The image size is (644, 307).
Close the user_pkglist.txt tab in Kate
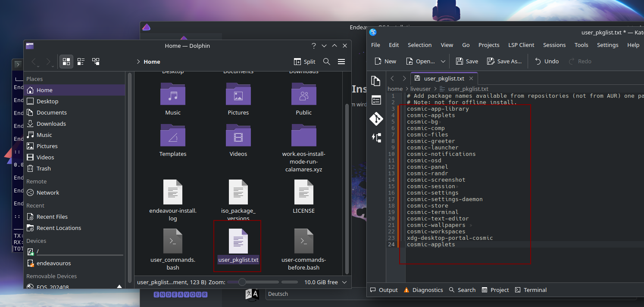tap(471, 78)
